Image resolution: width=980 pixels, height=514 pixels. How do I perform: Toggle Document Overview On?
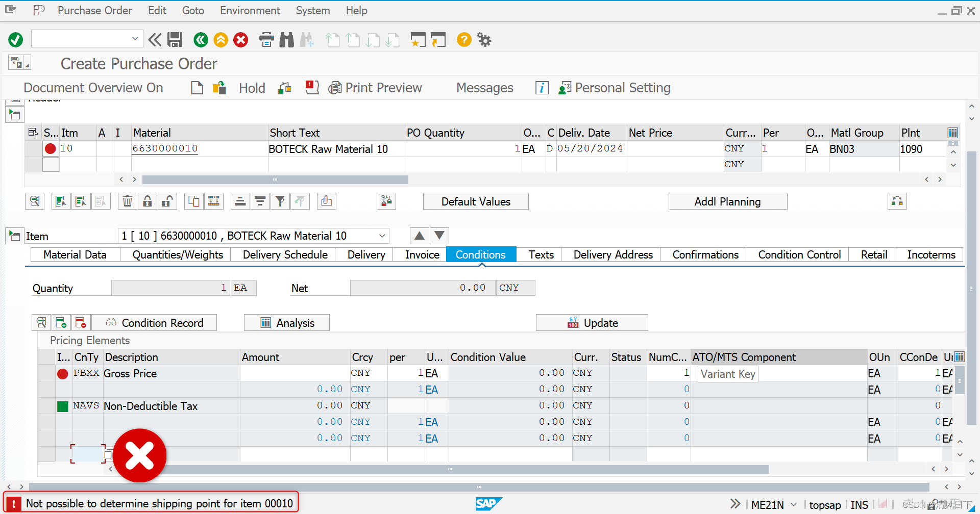click(93, 88)
